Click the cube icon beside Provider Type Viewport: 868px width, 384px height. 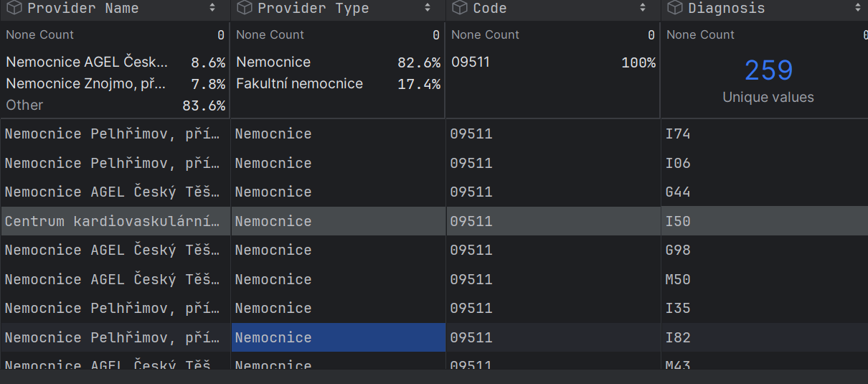coord(244,9)
